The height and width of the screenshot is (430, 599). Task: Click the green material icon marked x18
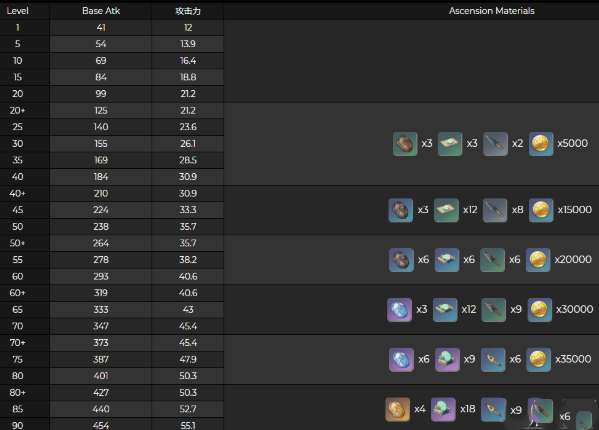tap(443, 409)
